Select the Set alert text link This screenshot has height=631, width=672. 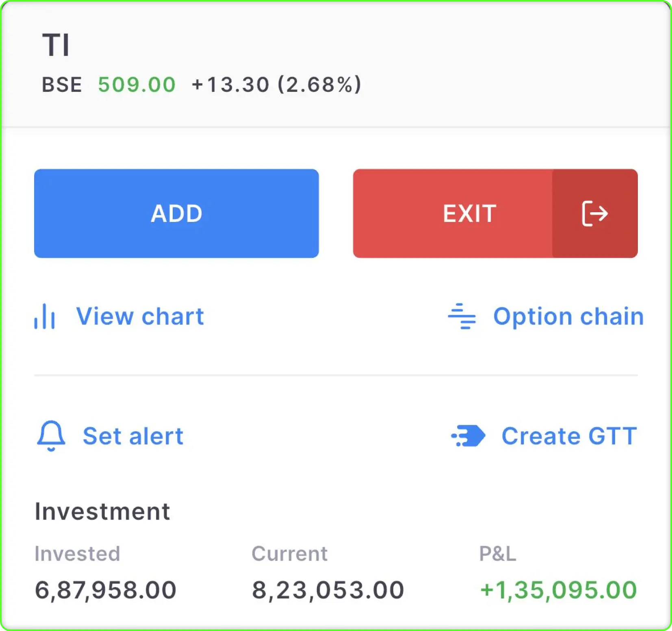tap(133, 436)
